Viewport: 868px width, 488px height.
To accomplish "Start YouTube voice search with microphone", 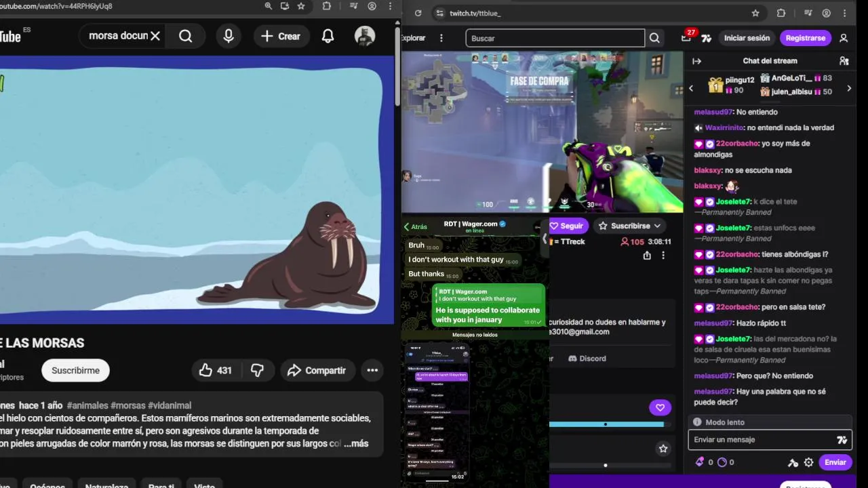I will (229, 36).
